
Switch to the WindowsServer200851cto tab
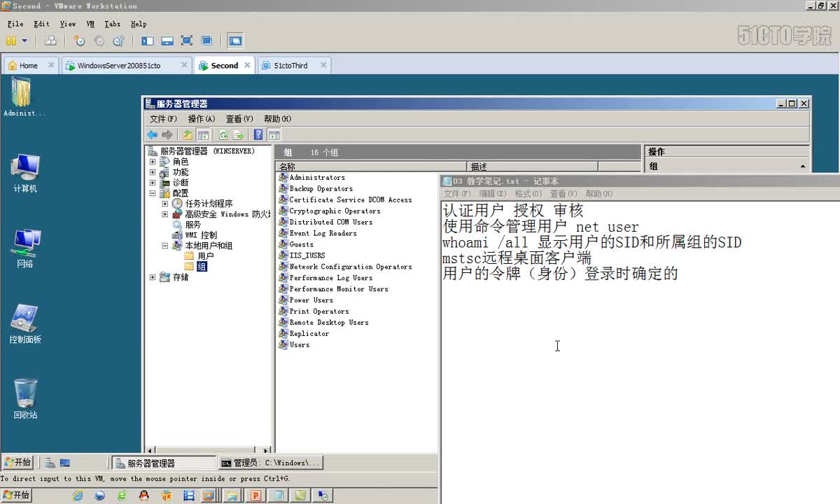click(x=119, y=66)
